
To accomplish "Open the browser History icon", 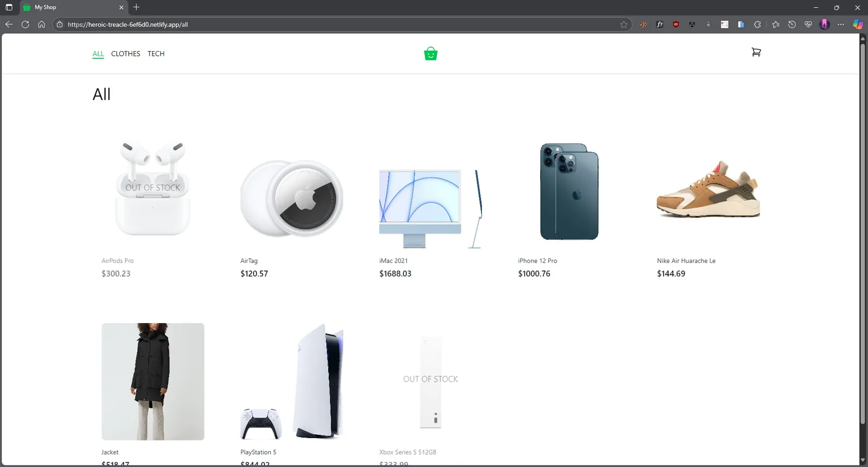I will pos(792,24).
